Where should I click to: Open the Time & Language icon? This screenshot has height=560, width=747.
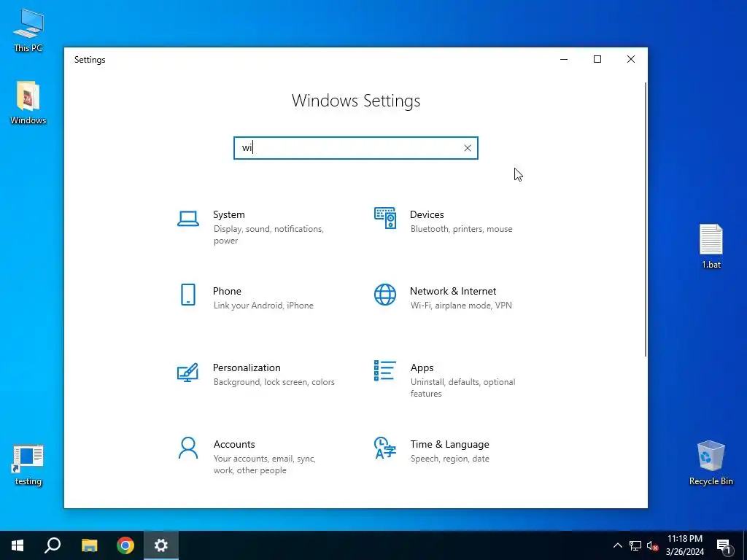pyautogui.click(x=385, y=448)
